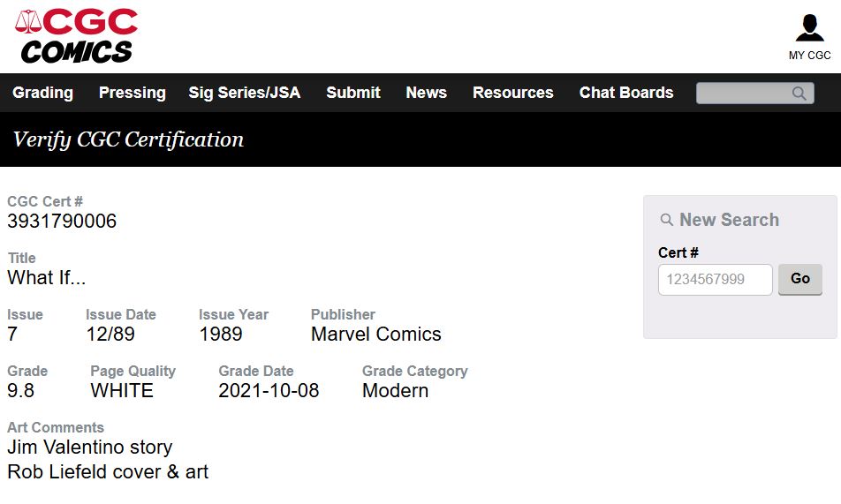
Task: Navigate to the News page
Action: (x=426, y=93)
